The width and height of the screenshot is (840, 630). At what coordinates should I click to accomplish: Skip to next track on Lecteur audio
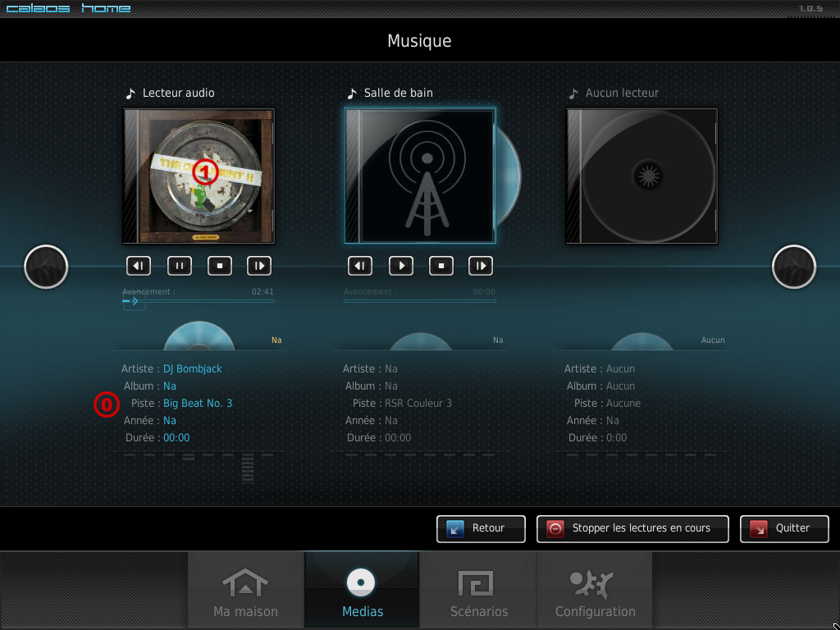point(259,266)
